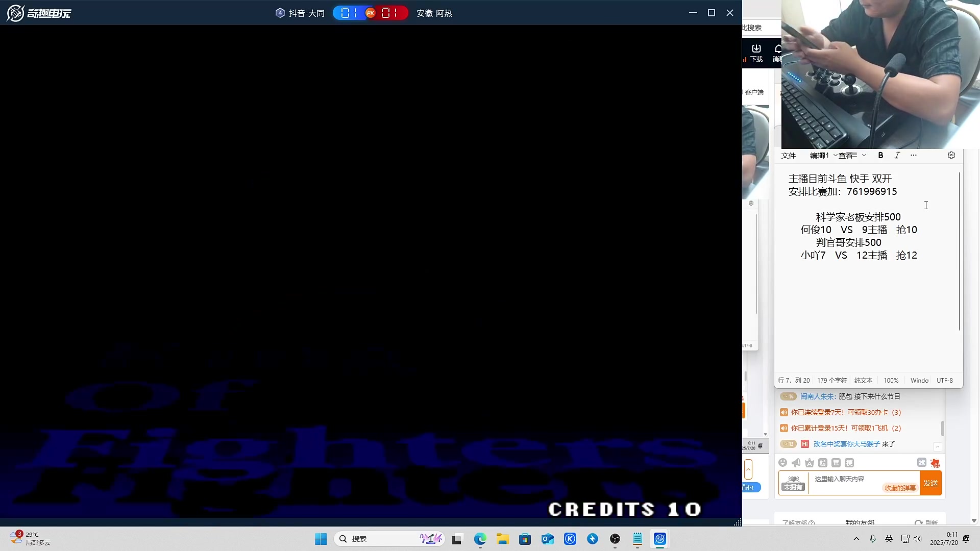Expand the tall orange chevron panel button
The width and height of the screenshot is (980, 551).
click(x=748, y=469)
